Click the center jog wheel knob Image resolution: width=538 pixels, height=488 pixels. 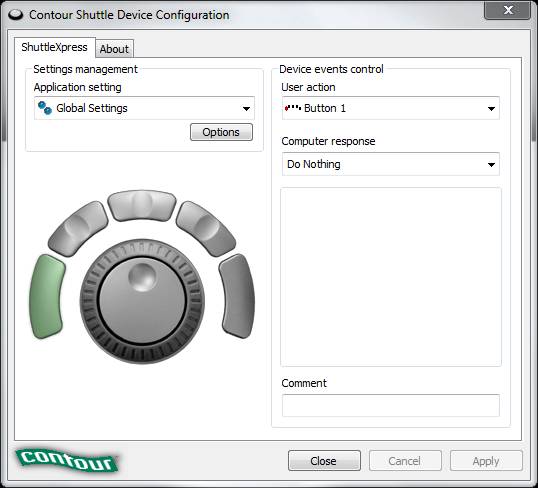[142, 301]
